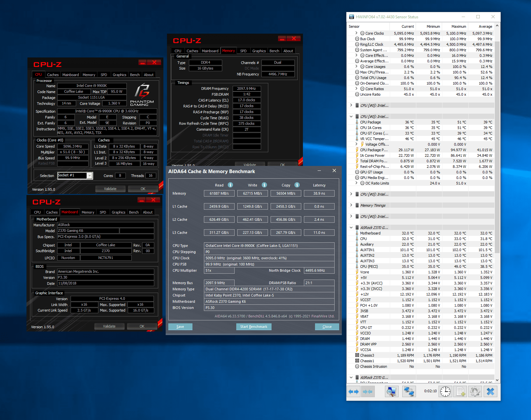This screenshot has width=531, height=420.
Task: Click the CPU Clock field in AIDA64
Action: 269,258
